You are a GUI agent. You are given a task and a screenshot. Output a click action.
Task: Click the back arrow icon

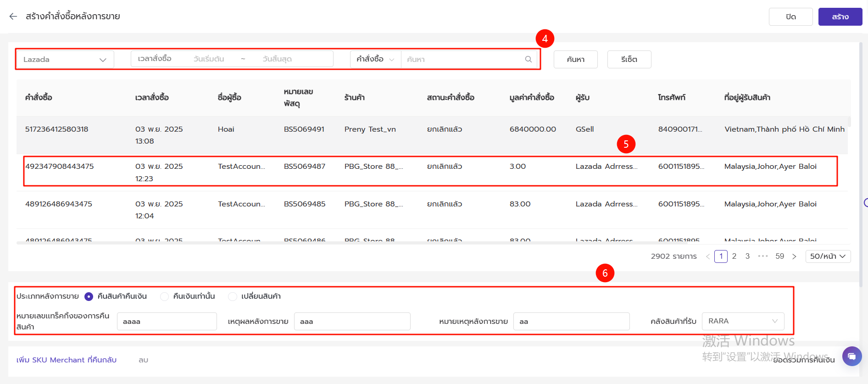13,17
